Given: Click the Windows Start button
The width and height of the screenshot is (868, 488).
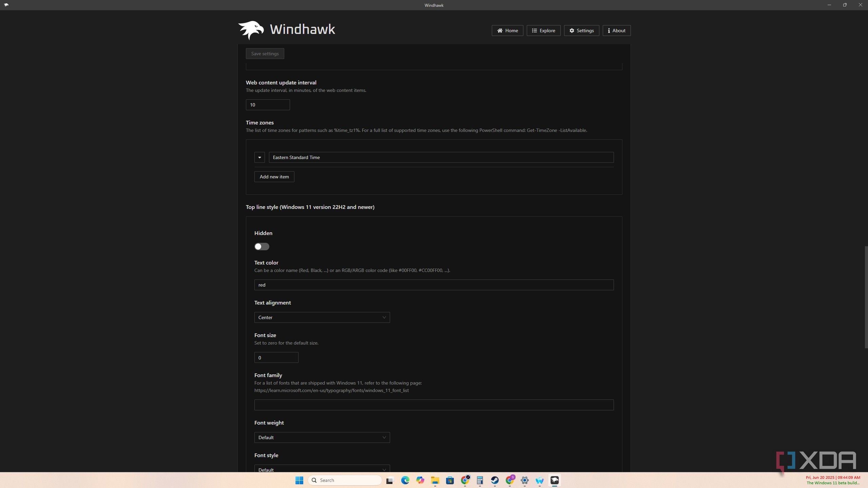Looking at the screenshot, I should [299, 480].
